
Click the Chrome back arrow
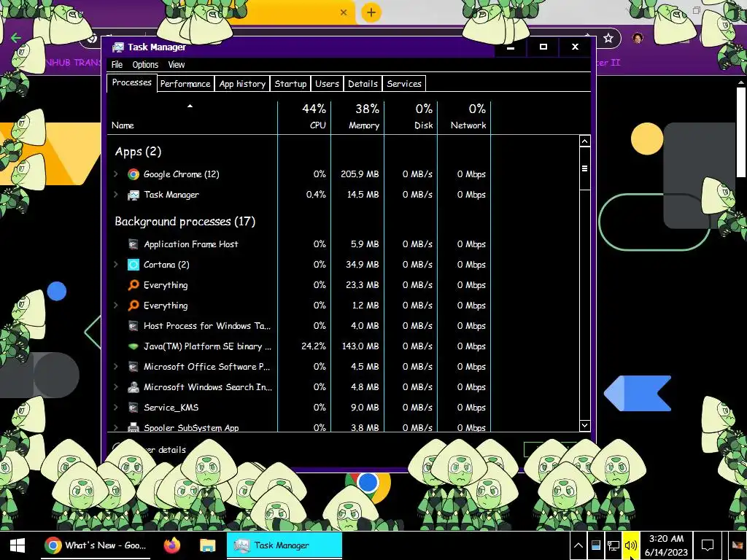click(16, 38)
